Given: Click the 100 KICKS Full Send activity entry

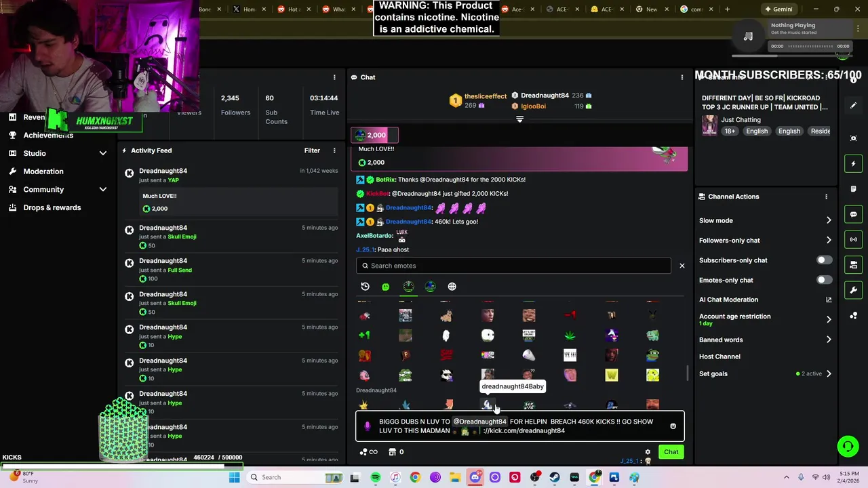Looking at the screenshot, I should pyautogui.click(x=231, y=270).
